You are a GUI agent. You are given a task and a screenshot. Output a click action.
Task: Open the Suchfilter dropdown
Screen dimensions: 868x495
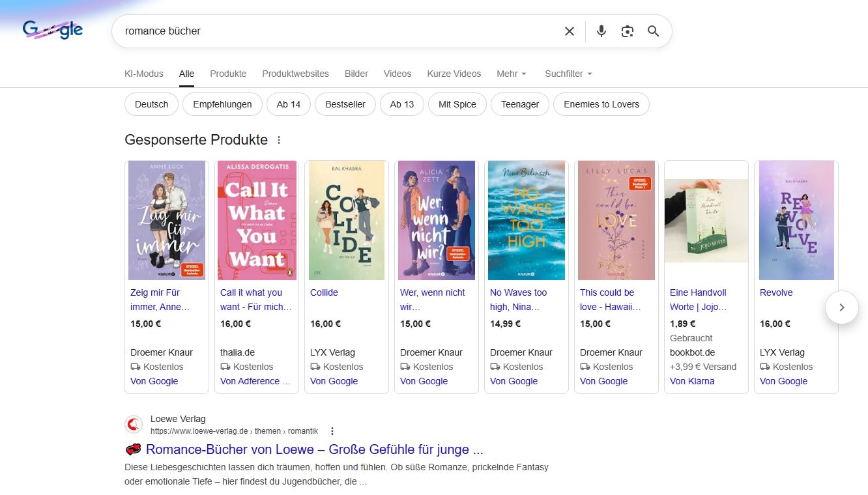[568, 74]
